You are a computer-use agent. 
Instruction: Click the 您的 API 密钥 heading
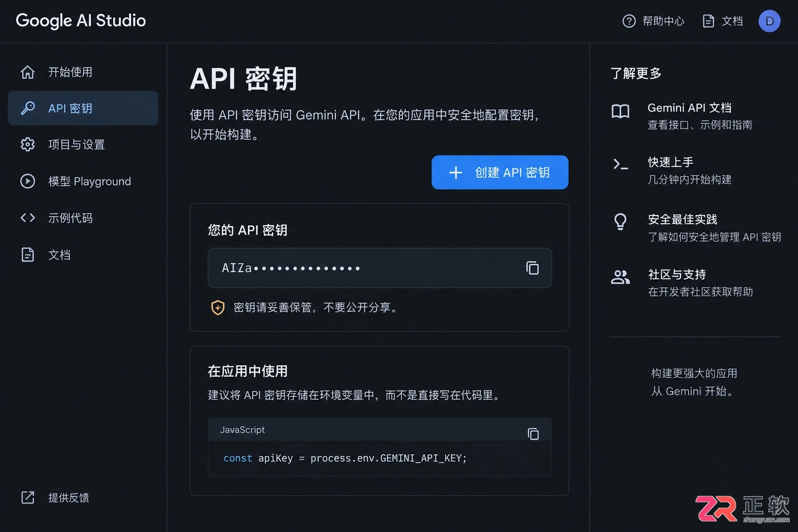pyautogui.click(x=248, y=230)
